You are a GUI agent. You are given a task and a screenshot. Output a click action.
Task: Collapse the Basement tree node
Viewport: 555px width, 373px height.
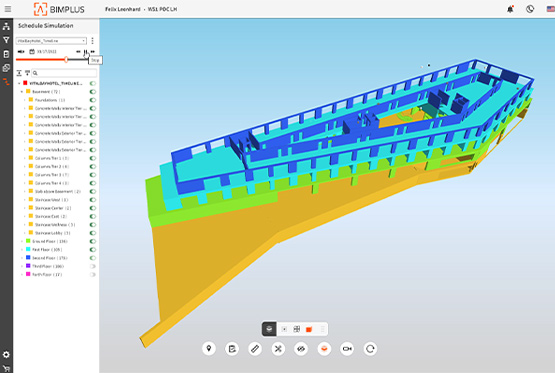click(22, 92)
